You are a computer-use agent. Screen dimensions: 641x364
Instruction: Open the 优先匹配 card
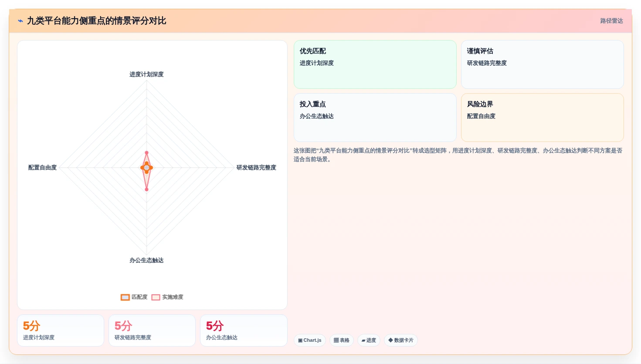tap(375, 64)
